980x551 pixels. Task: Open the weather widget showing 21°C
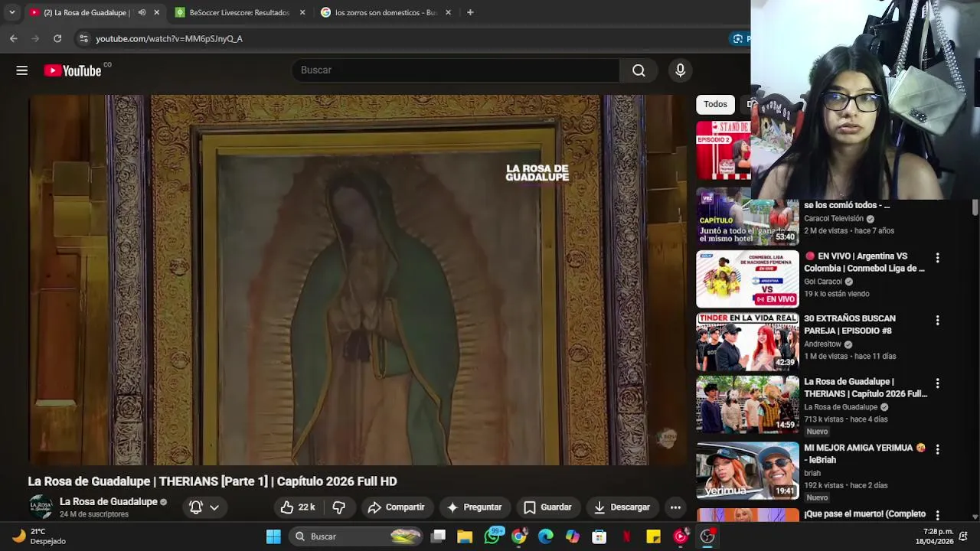[40, 536]
